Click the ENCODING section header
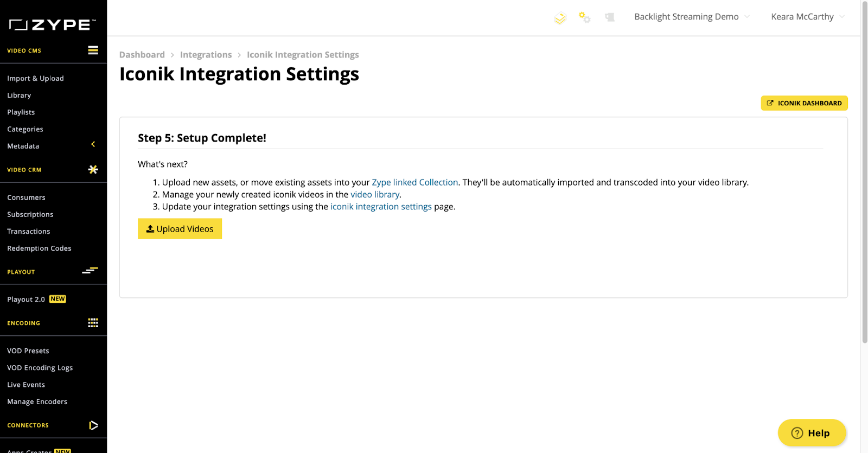This screenshot has height=453, width=868. pos(23,323)
